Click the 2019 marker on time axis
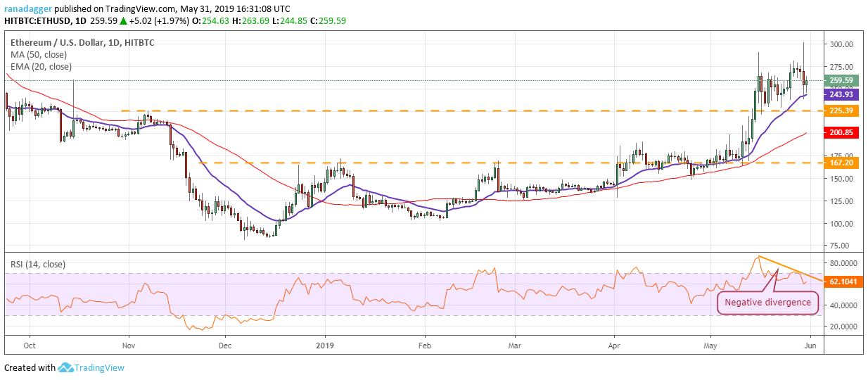This screenshot has width=868, height=380. coord(324,346)
